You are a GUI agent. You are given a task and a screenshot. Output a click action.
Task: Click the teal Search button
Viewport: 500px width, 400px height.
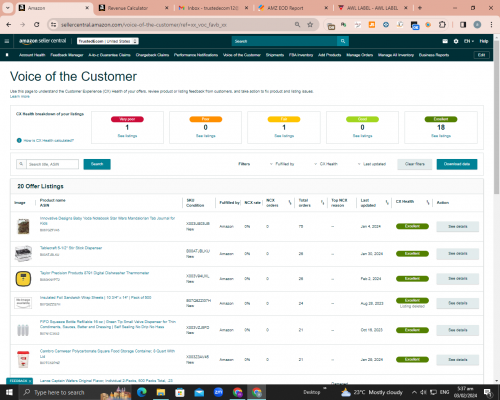[x=97, y=164]
